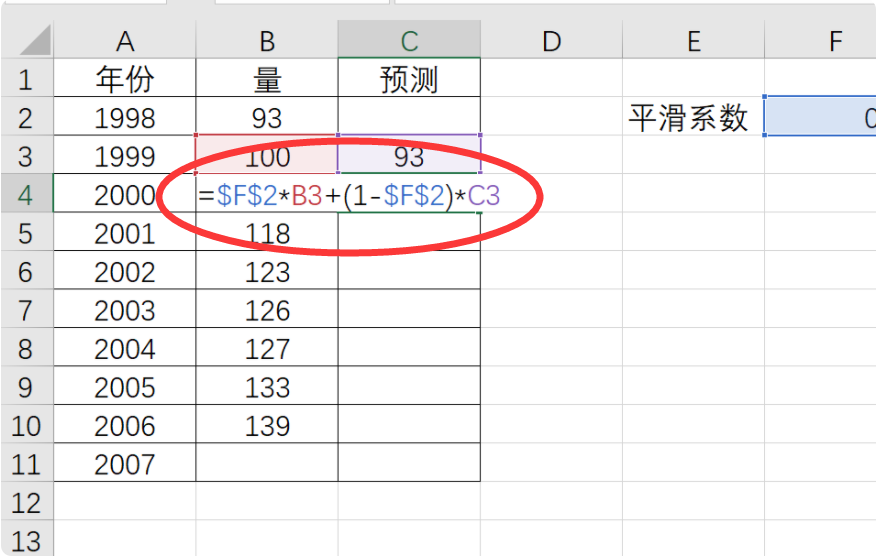Screen dimensions: 878x558
Task: Select row 2 header
Action: click(27, 116)
